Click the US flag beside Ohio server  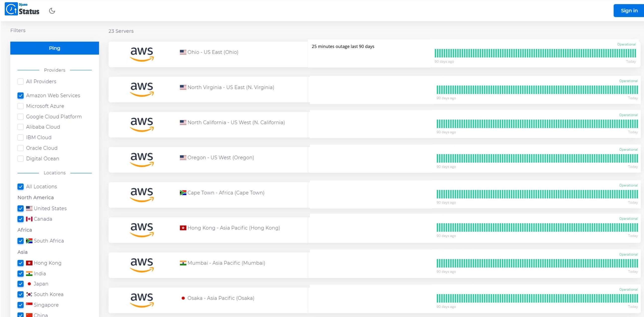[183, 52]
